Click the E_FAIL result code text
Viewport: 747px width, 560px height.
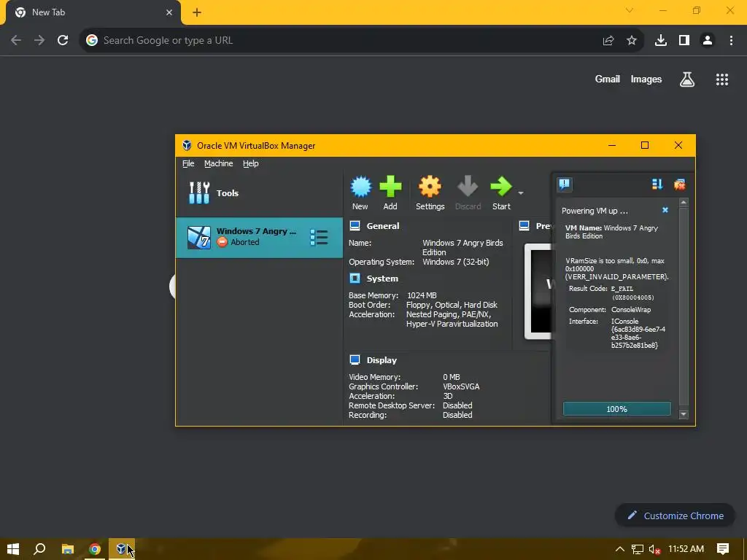coord(622,289)
